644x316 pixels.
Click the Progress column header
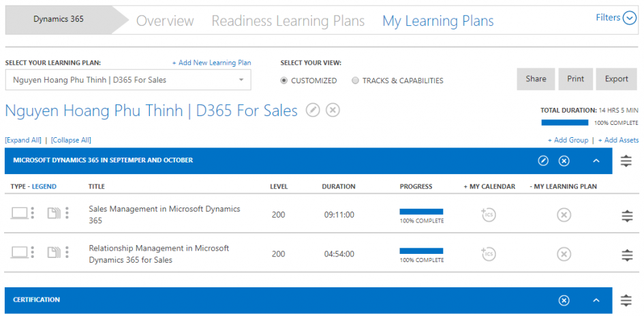point(416,186)
